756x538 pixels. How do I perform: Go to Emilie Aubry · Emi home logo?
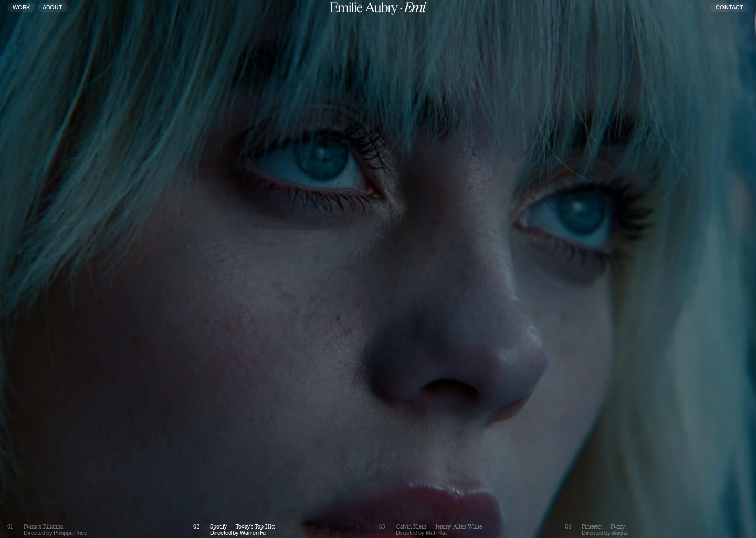(377, 8)
